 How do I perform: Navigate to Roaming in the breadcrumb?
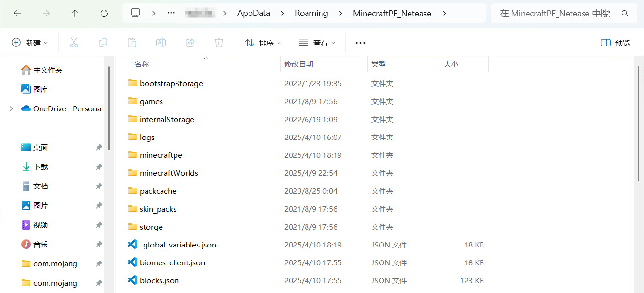[x=312, y=14]
